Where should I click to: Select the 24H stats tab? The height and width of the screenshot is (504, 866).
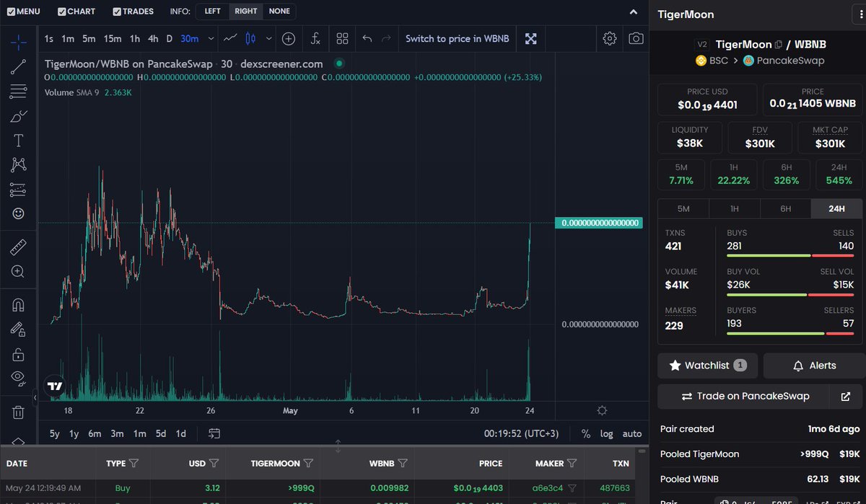(836, 208)
